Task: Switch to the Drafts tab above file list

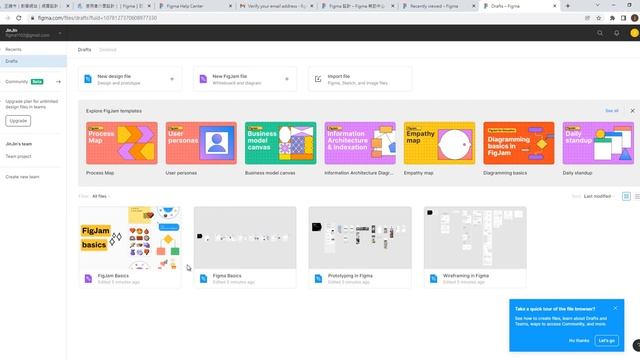Action: tap(84, 50)
